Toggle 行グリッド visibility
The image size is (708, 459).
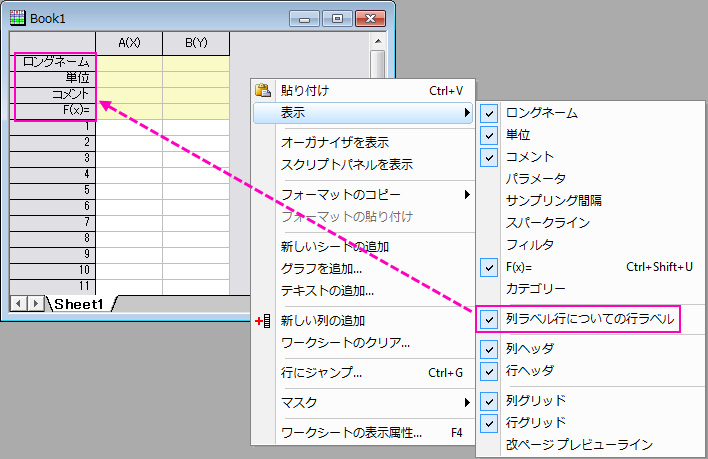591,423
